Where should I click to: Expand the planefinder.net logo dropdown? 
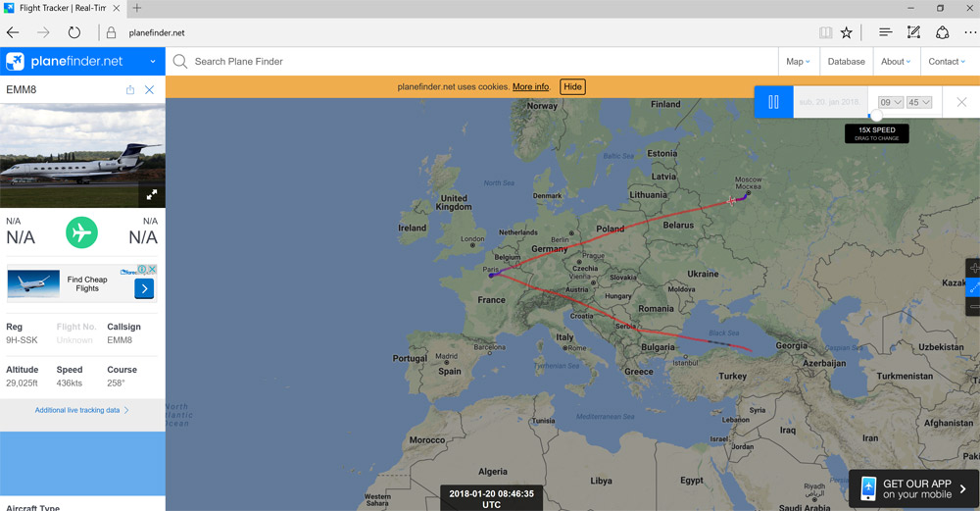(153, 61)
